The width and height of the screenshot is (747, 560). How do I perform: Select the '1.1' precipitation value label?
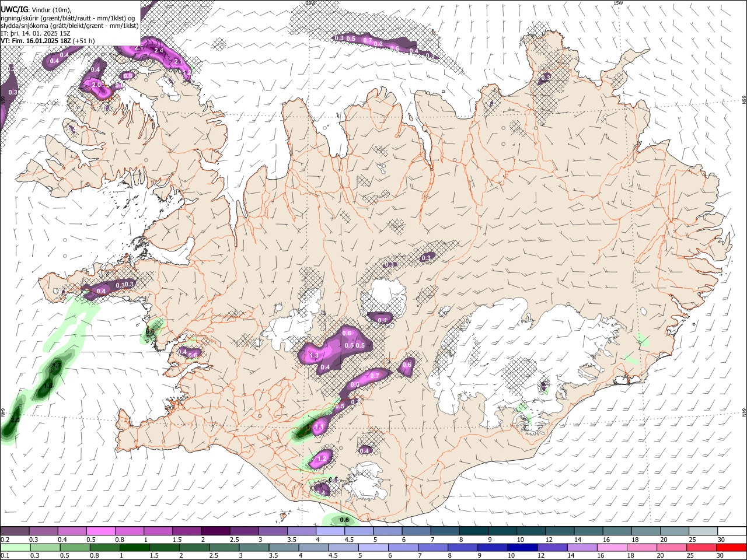[x=319, y=427]
